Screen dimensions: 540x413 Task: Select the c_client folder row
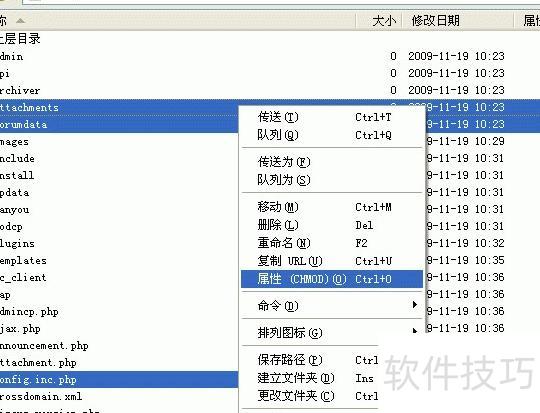(x=119, y=277)
